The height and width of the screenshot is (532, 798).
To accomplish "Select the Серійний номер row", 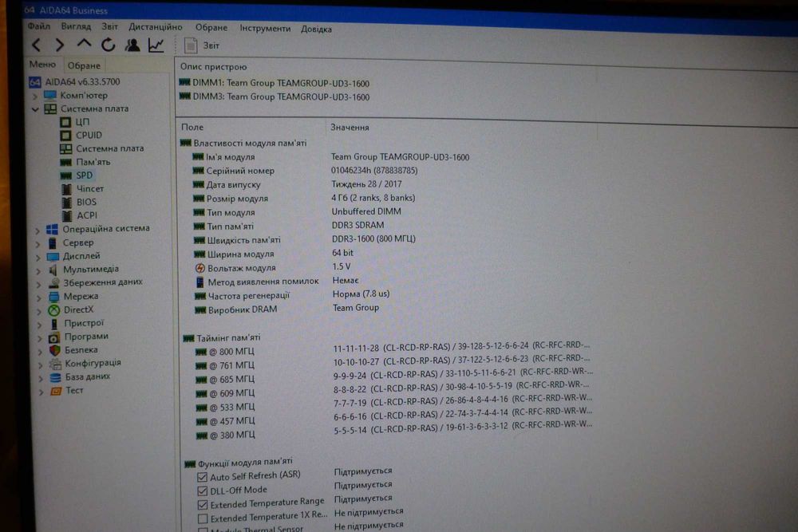I will (x=306, y=171).
